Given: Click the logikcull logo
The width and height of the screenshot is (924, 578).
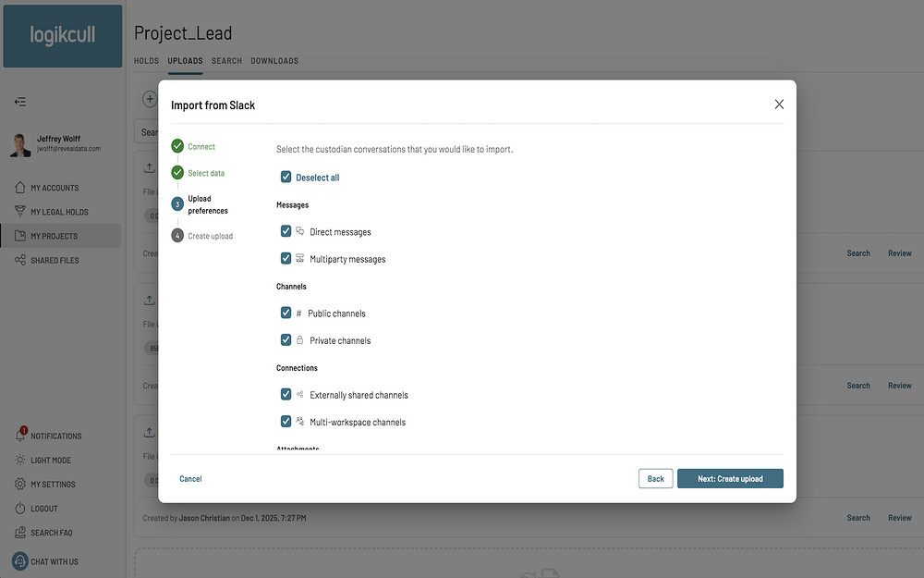Looking at the screenshot, I should pyautogui.click(x=63, y=35).
